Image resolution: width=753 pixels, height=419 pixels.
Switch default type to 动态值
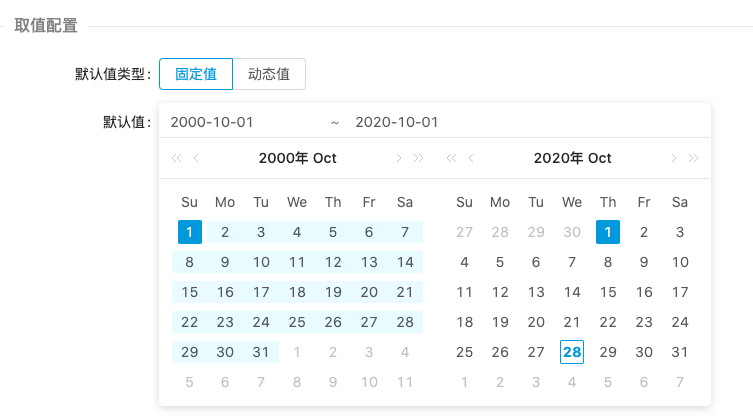coord(269,74)
